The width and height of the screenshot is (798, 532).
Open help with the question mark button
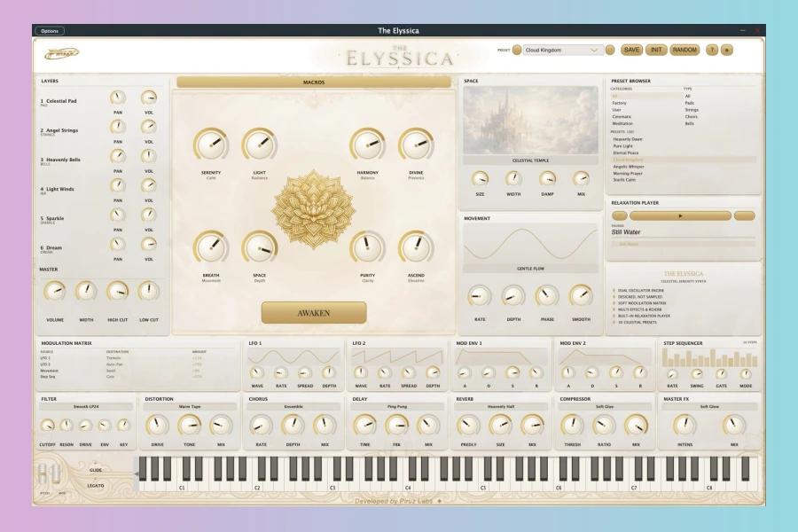tap(712, 50)
